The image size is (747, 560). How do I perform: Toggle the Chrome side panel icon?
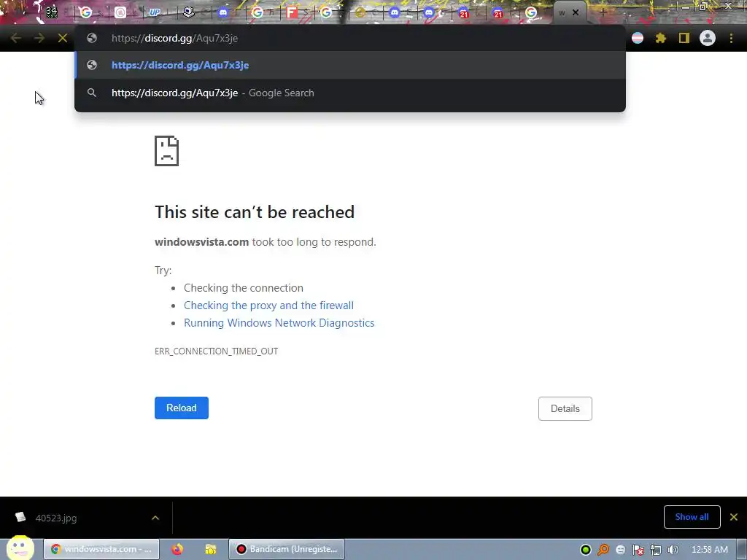click(x=684, y=38)
